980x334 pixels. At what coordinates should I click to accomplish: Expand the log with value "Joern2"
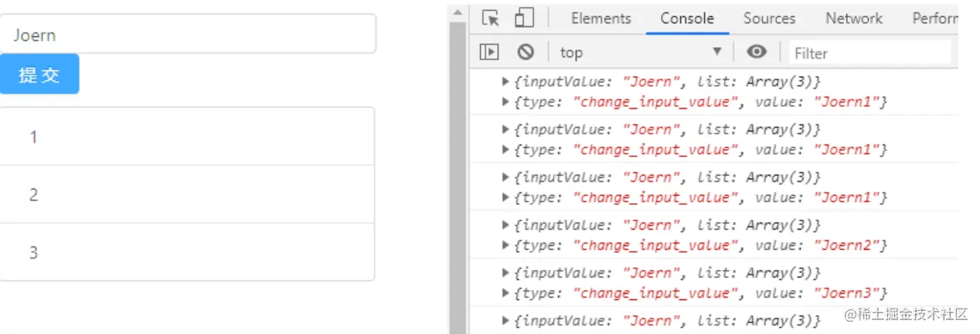pyautogui.click(x=506, y=245)
